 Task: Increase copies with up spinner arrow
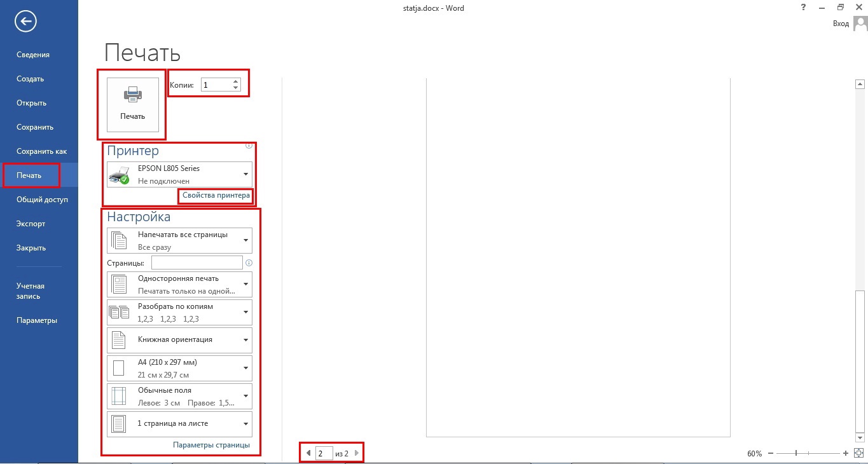click(236, 81)
